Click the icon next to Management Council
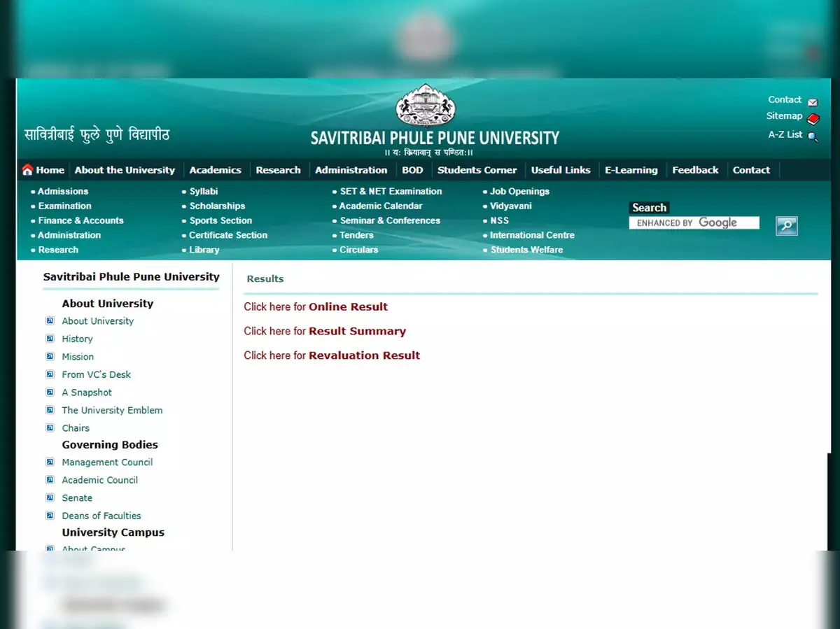The image size is (840, 629). (50, 462)
